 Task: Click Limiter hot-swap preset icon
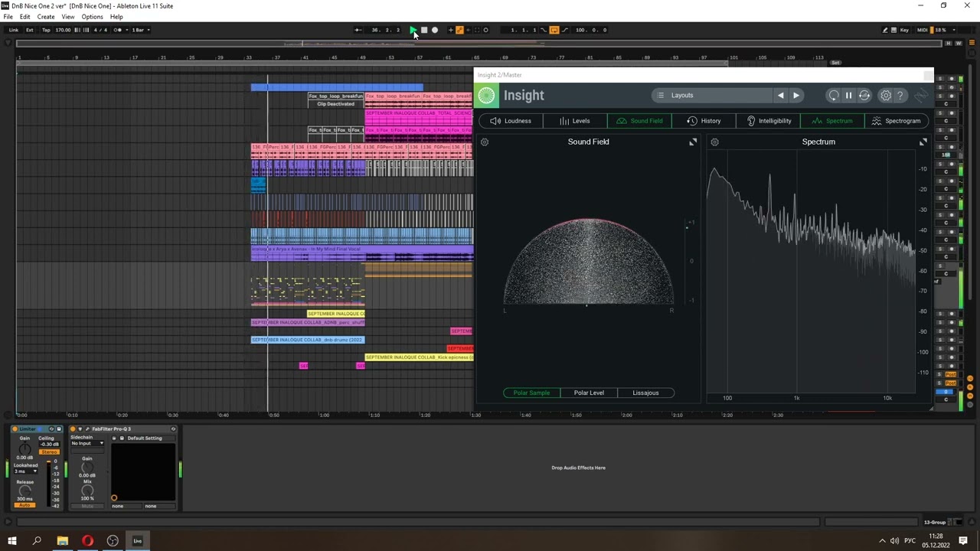coord(51,429)
